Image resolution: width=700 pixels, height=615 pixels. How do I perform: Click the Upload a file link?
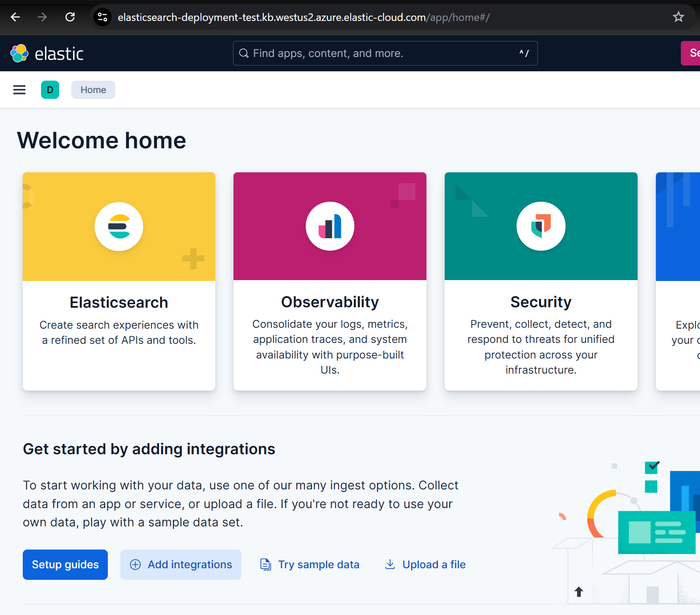[425, 565]
